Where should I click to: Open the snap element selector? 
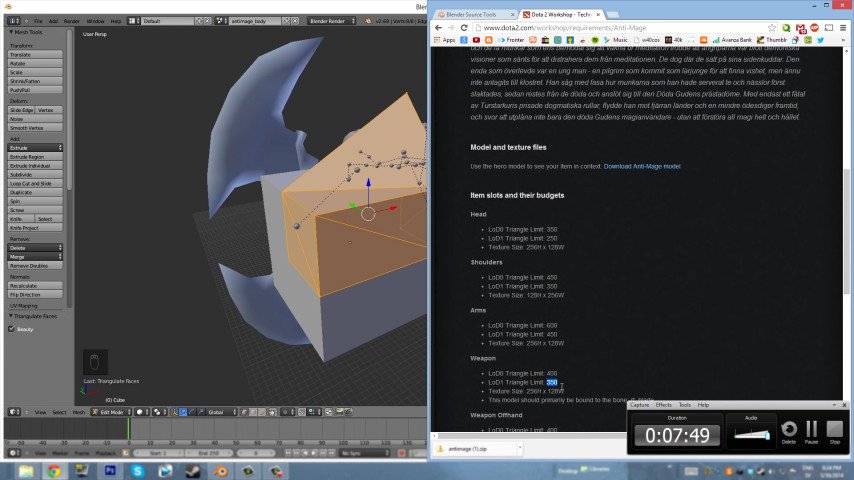point(314,412)
